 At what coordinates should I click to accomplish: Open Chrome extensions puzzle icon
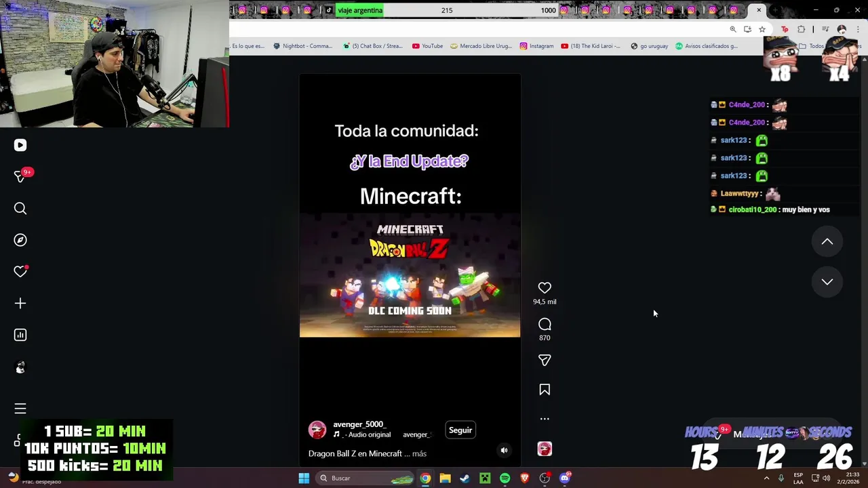click(x=802, y=29)
